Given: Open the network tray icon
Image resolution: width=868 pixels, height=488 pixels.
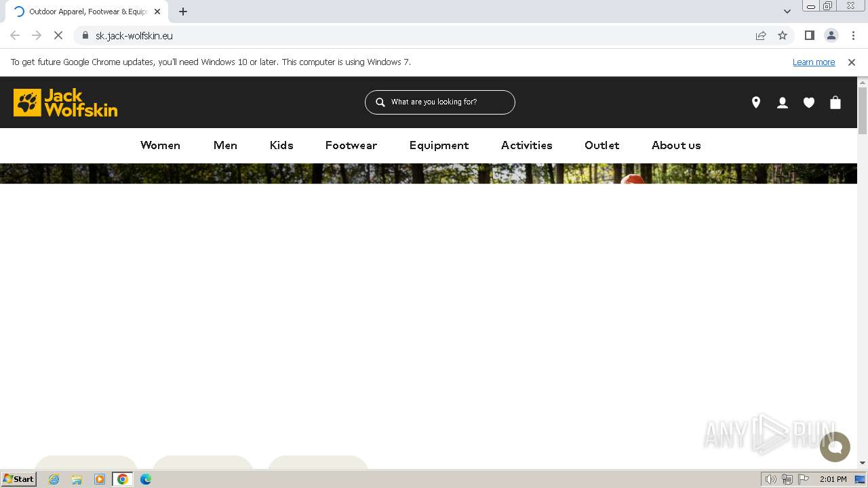Looking at the screenshot, I should pyautogui.click(x=787, y=479).
